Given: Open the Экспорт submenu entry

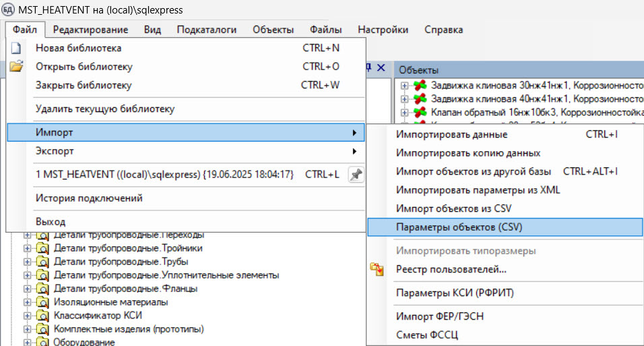Looking at the screenshot, I should 186,151.
